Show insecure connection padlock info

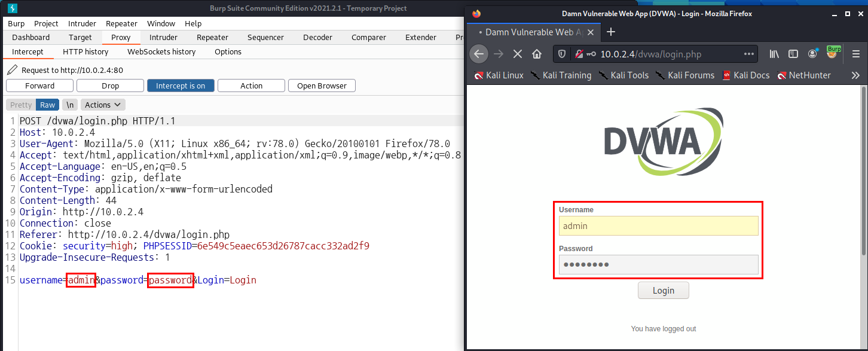pos(578,54)
